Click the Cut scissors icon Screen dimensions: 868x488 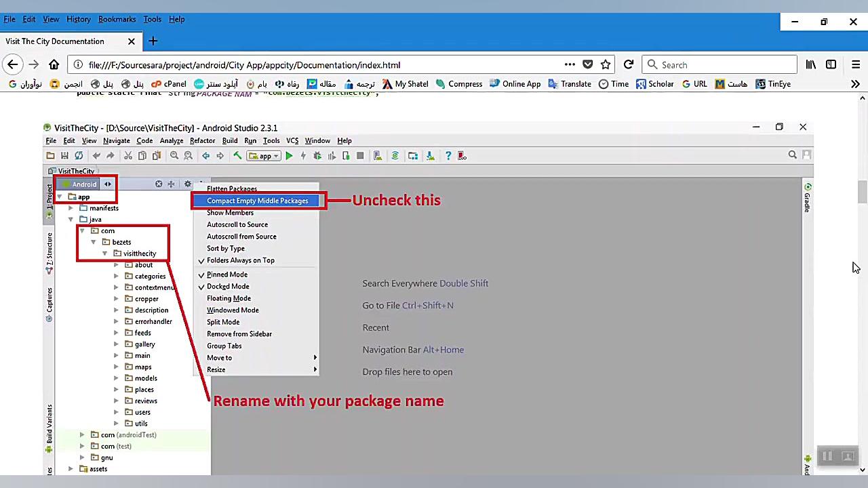(127, 156)
